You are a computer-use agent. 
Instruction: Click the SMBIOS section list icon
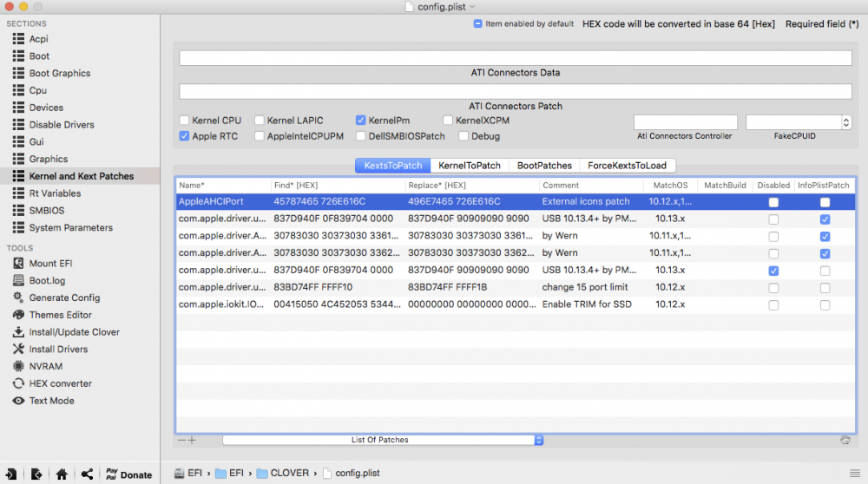18,210
